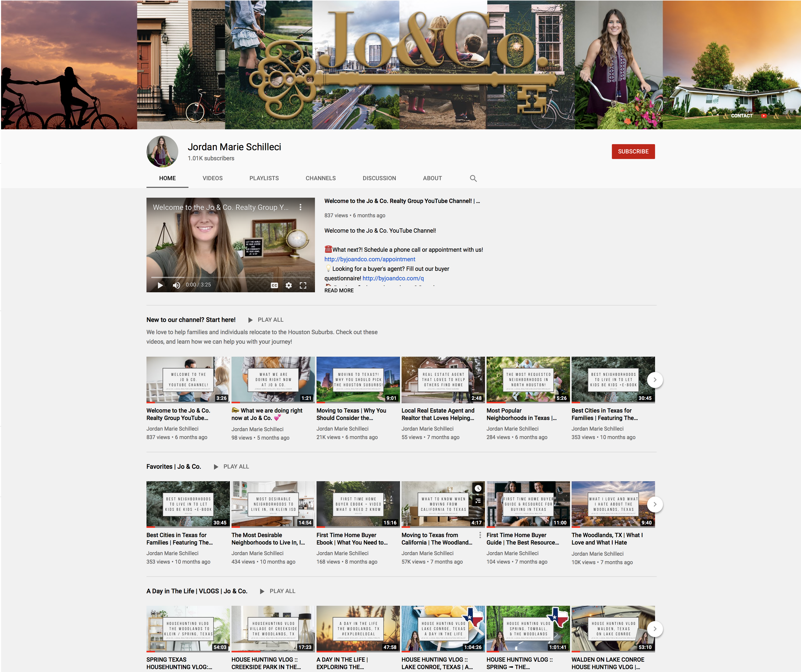Show next videos in Start here row
Viewport: 801px width, 672px height.
655,380
